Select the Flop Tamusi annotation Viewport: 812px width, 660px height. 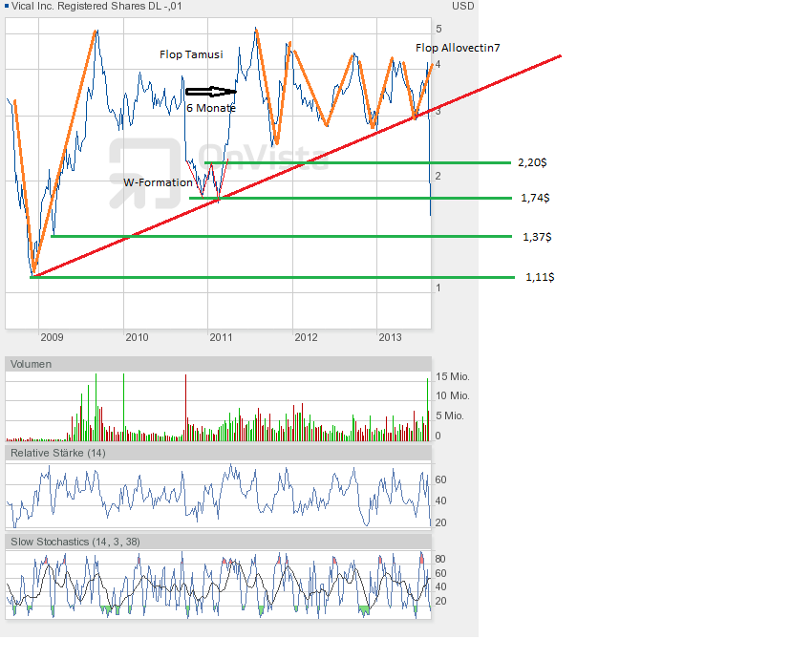click(x=191, y=55)
